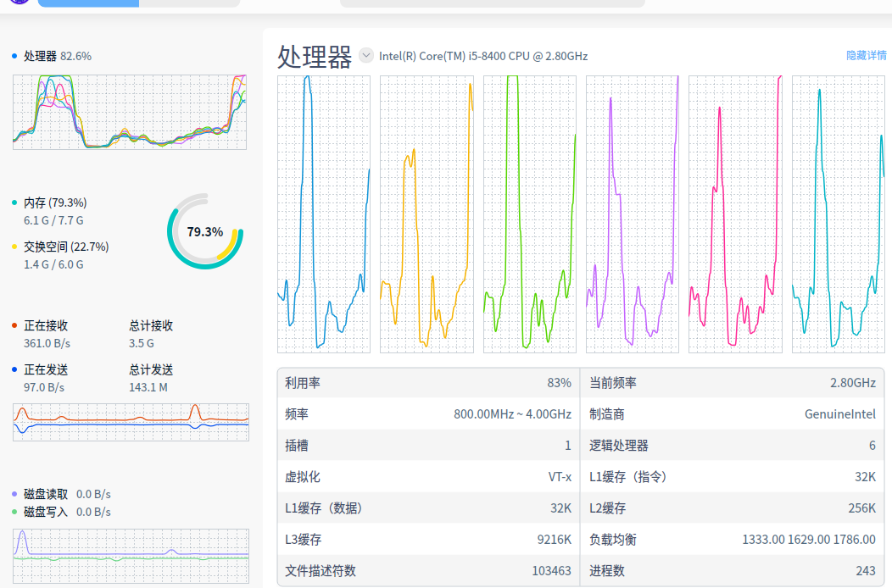This screenshot has height=588, width=892.
Task: Click the 6.1 G / 7.7 G memory value
Action: [53, 220]
